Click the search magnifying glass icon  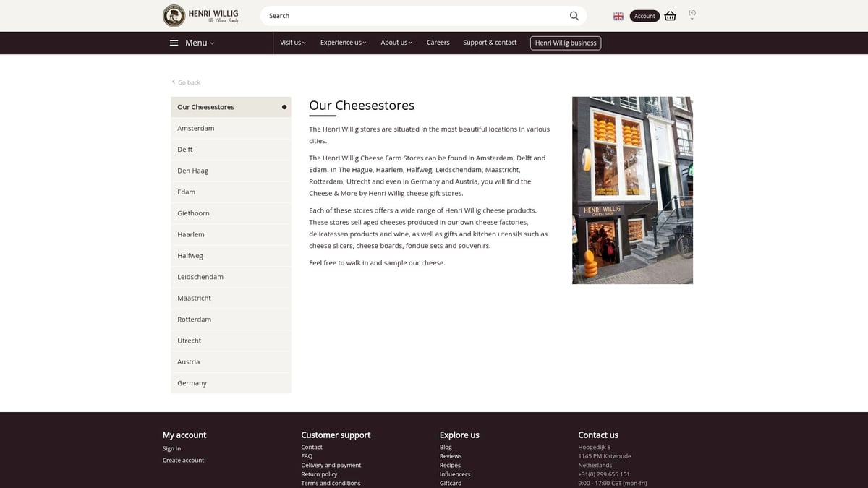click(574, 16)
